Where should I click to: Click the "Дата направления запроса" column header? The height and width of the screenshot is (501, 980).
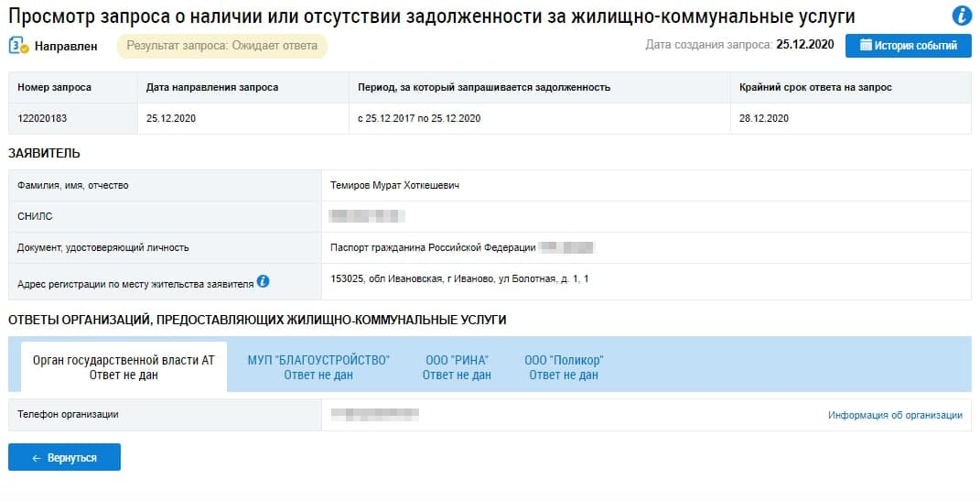212,87
